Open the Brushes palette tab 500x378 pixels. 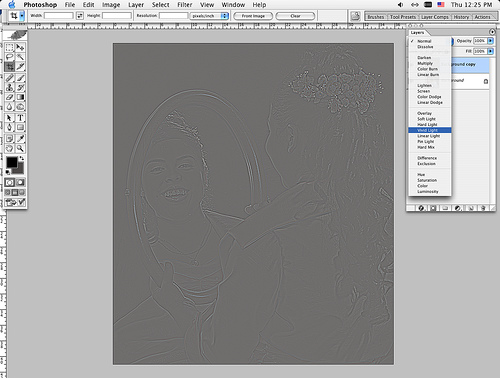click(x=376, y=17)
